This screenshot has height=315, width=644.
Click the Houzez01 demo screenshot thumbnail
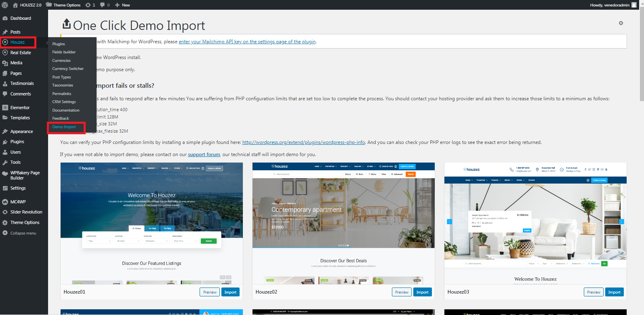tap(152, 224)
